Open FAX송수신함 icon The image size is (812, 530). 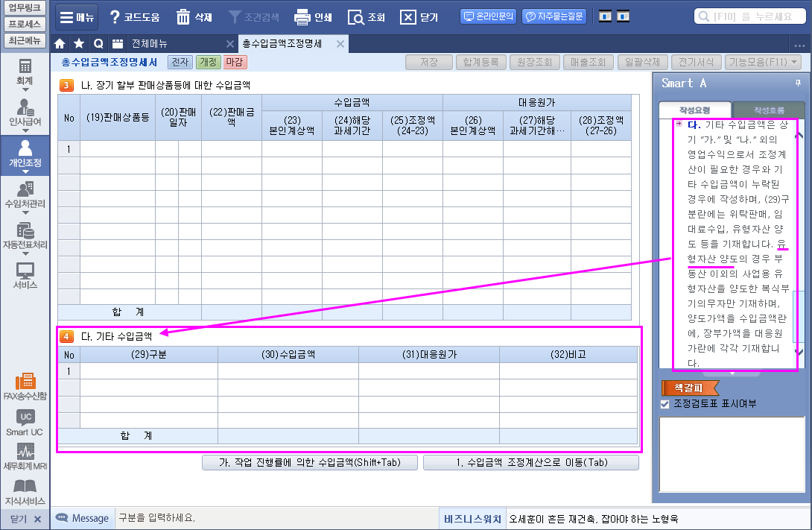pos(25,386)
